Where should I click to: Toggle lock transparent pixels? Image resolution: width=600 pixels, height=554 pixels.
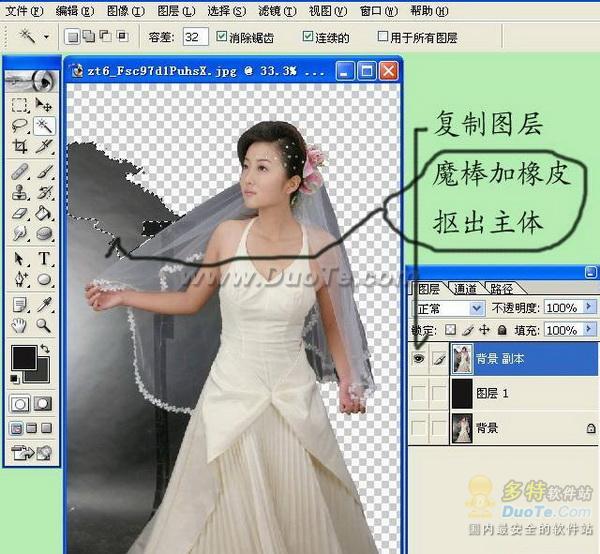(x=450, y=329)
